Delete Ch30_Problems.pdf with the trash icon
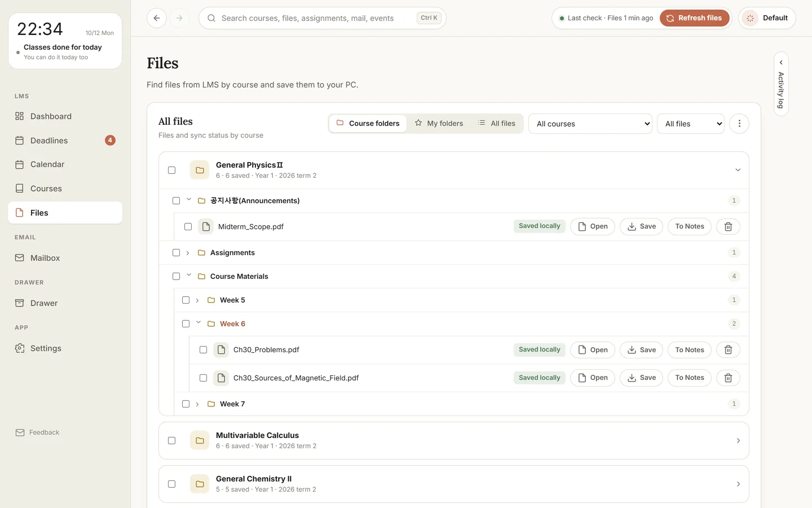 coord(728,350)
